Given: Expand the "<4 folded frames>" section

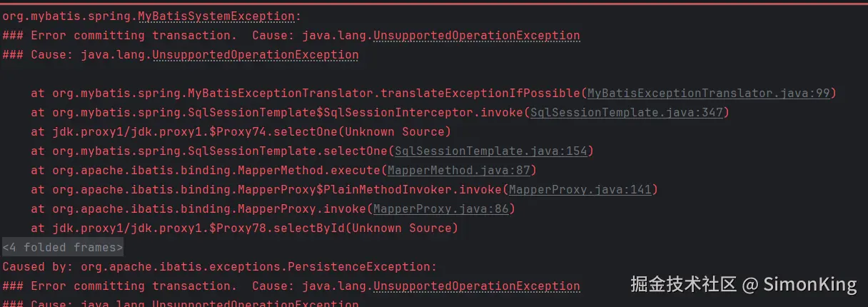Looking at the screenshot, I should coord(63,247).
